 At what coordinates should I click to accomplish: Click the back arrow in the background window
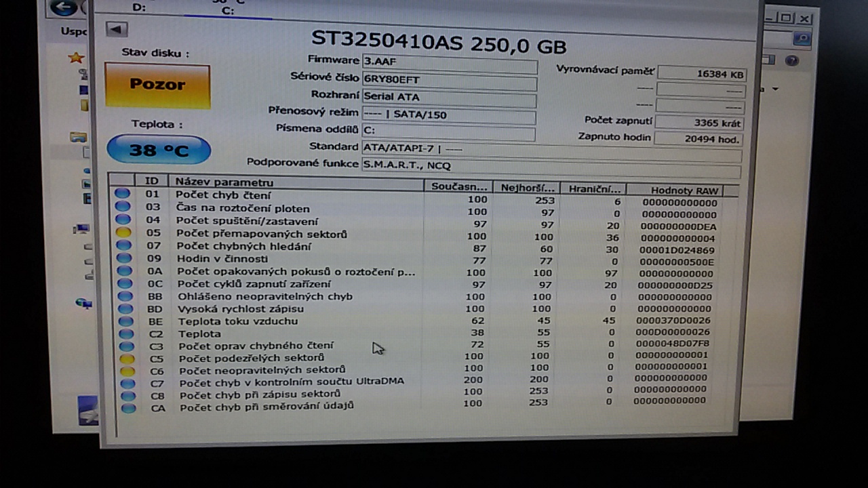coord(63,8)
